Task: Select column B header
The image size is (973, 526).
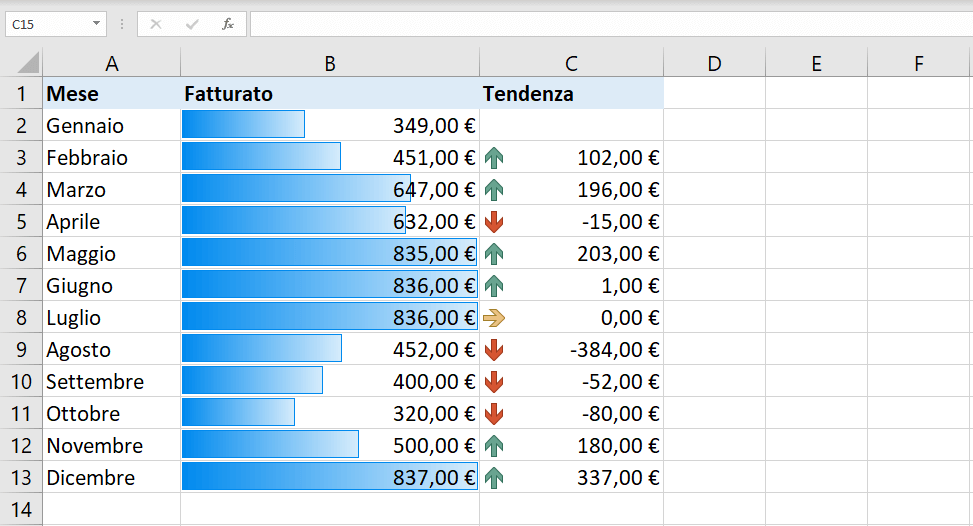Action: [x=330, y=64]
